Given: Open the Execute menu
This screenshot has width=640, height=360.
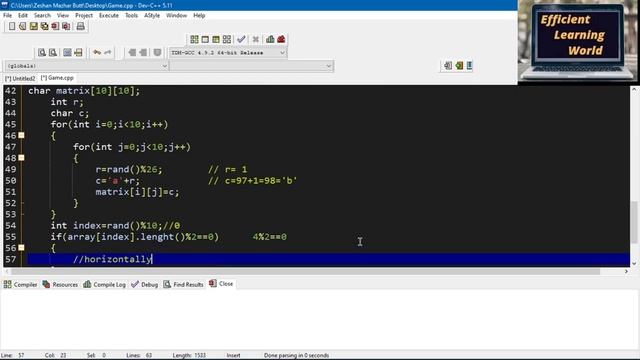Looking at the screenshot, I should pyautogui.click(x=109, y=16).
